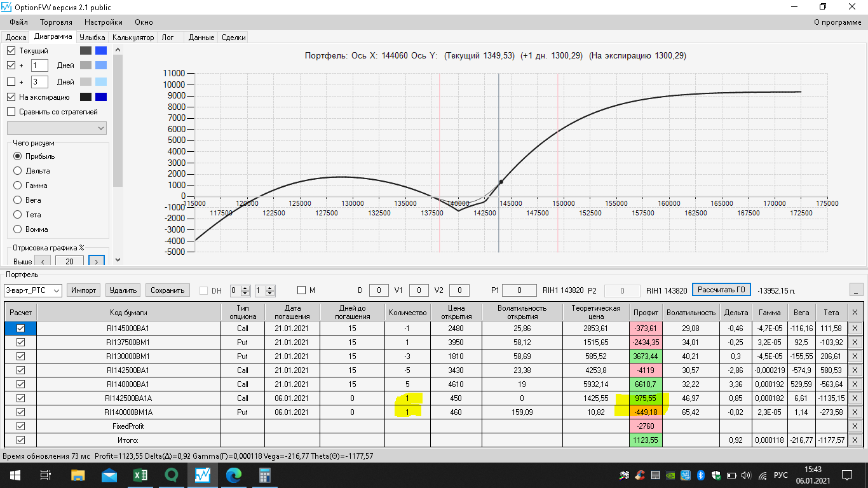Viewport: 868px width, 488px height.
Task: Open the Файл menu
Action: coord(19,22)
